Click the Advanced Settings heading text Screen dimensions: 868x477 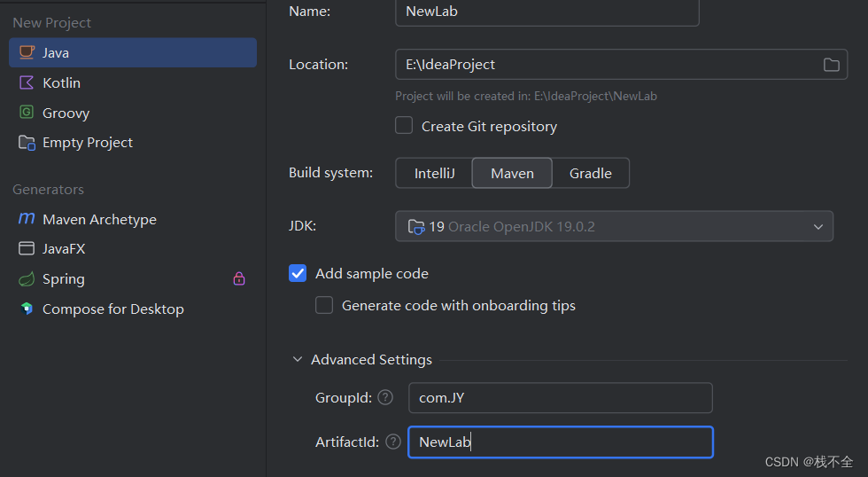coord(371,360)
